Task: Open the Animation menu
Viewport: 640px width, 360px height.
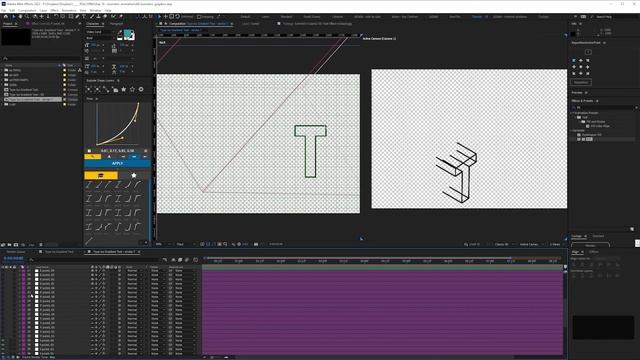Action: click(x=69, y=10)
